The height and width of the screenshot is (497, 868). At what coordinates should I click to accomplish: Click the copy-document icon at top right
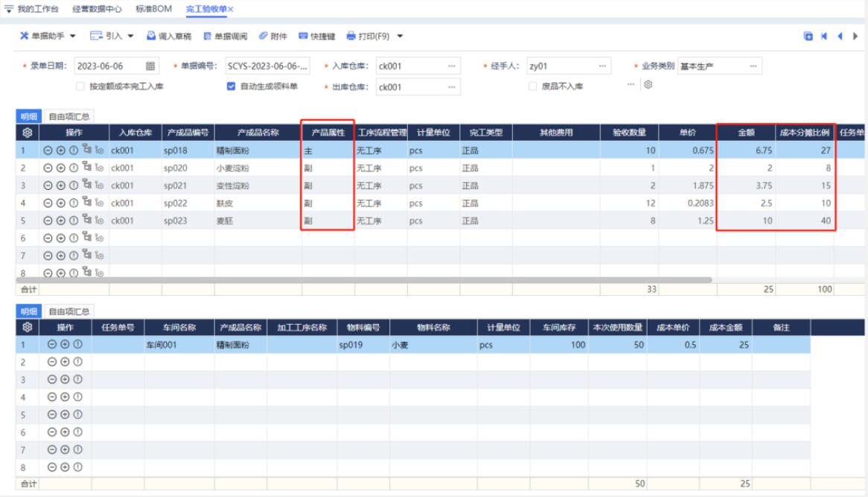[x=808, y=36]
